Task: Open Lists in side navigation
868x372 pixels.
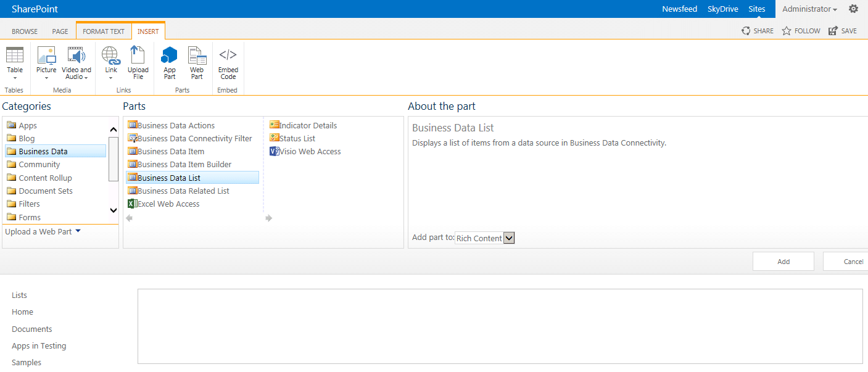Action: [20, 295]
